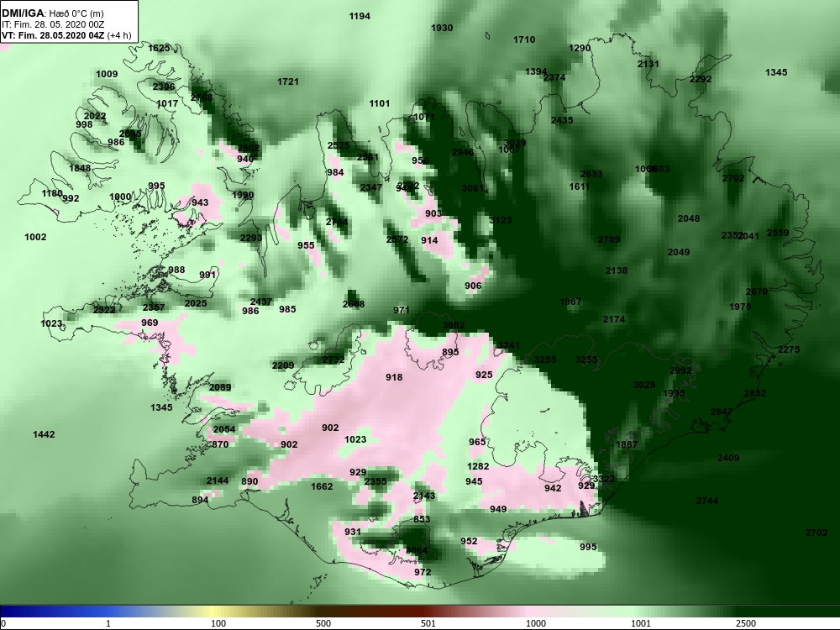The height and width of the screenshot is (630, 840).
Task: Select the valid time line 'VT: Fim. 28.05.2020 04Z'
Action: click(x=54, y=35)
